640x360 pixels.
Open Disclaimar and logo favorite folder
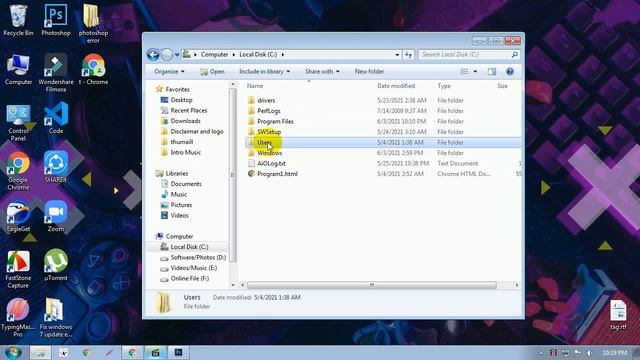tap(197, 132)
